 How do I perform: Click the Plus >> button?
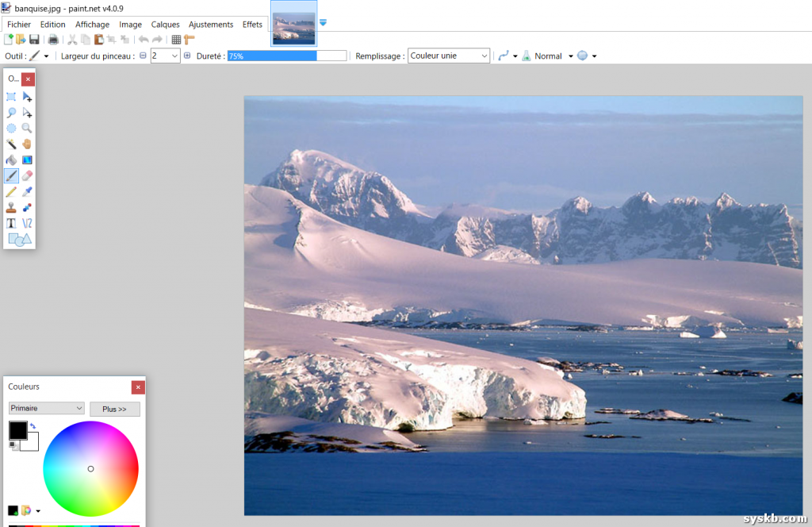coord(114,409)
